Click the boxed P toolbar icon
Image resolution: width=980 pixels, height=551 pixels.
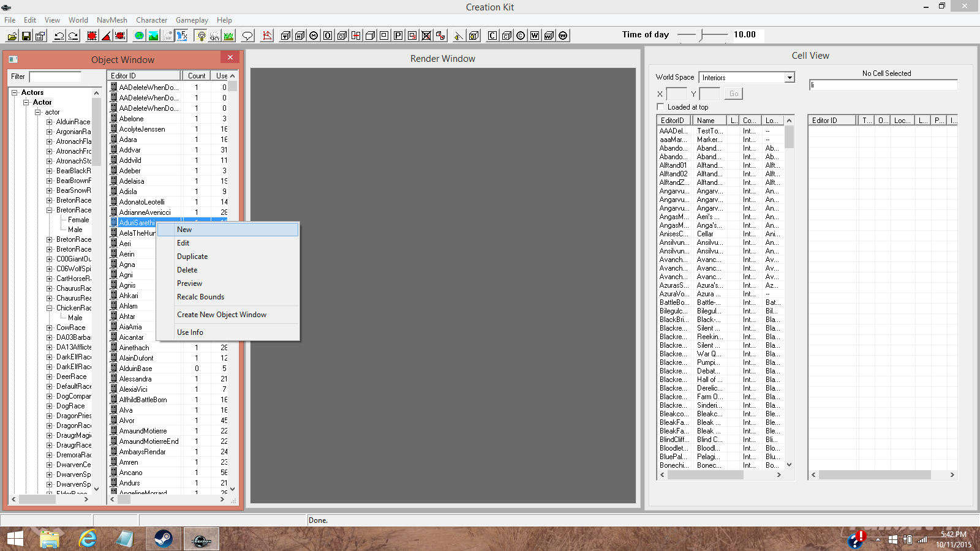click(398, 36)
